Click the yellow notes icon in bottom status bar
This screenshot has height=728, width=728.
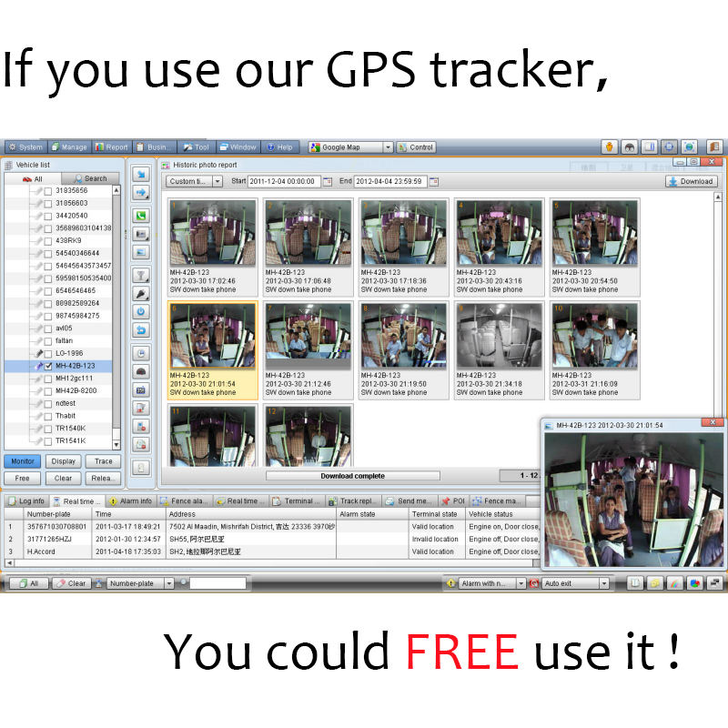click(654, 583)
